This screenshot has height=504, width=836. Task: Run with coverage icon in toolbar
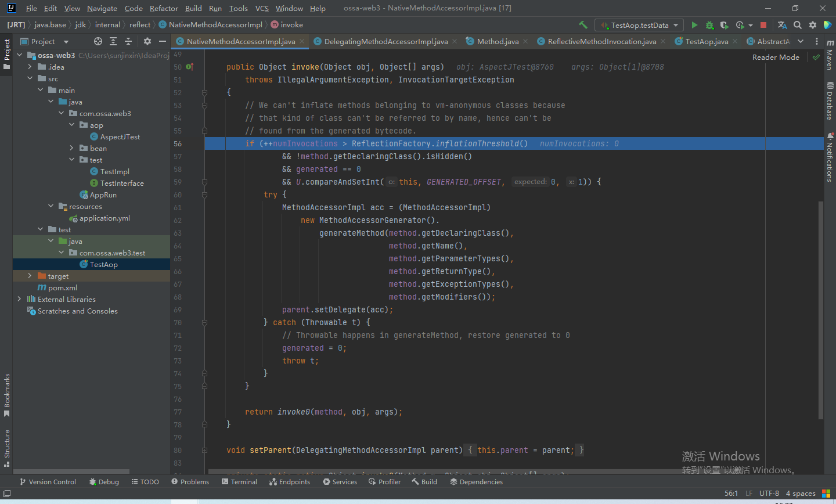[x=725, y=25]
